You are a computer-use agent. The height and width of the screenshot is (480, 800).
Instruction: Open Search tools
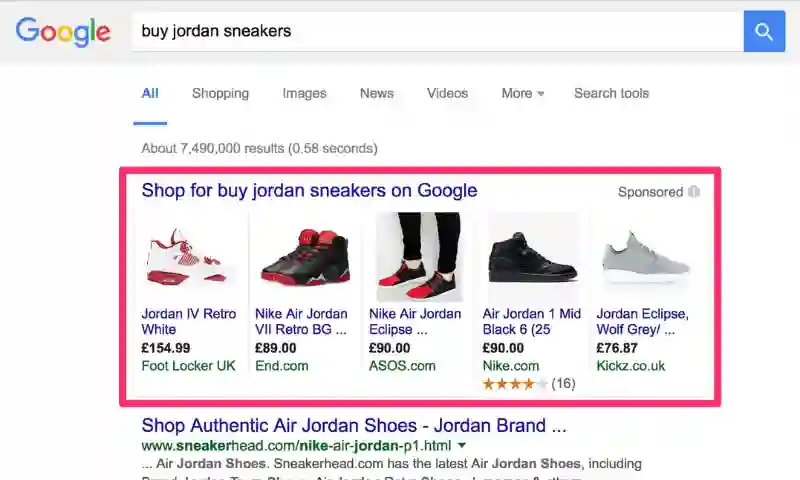(x=611, y=93)
